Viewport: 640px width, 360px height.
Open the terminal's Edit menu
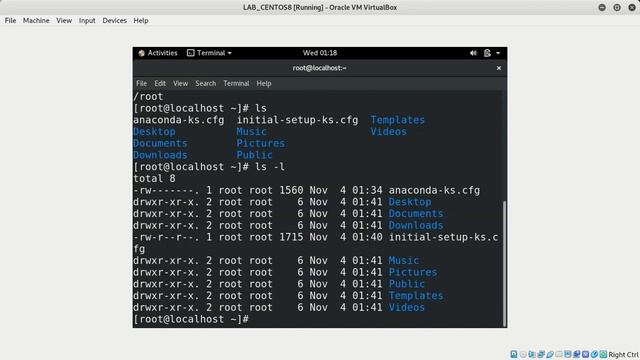point(160,83)
